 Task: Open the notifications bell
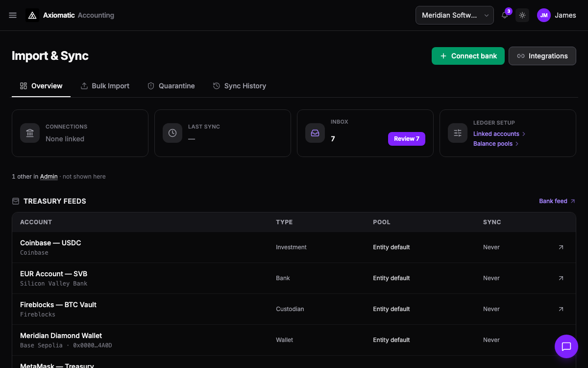505,15
